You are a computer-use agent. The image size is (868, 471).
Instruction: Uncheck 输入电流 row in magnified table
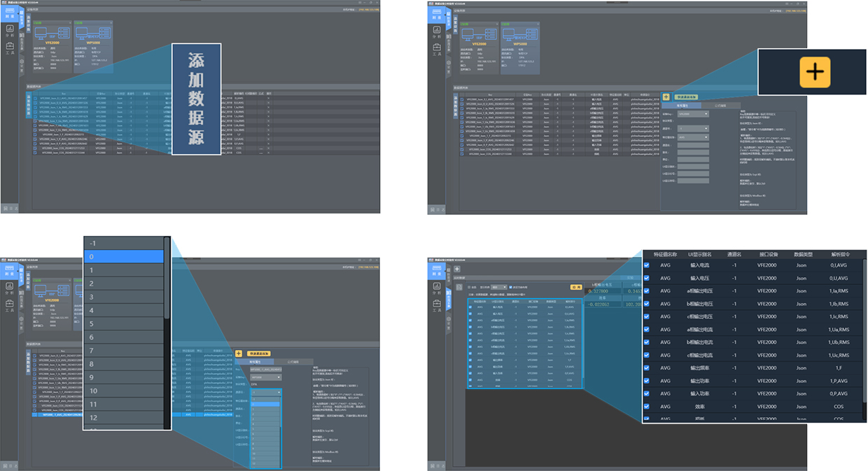(647, 265)
